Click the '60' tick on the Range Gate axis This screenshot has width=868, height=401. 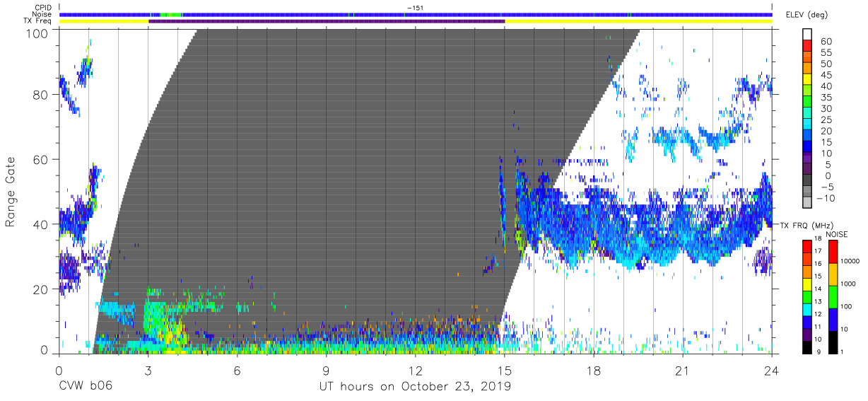[41, 159]
